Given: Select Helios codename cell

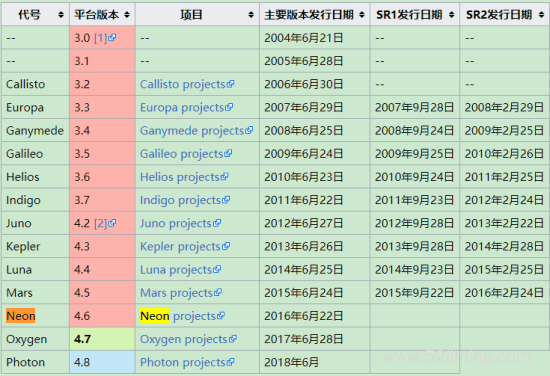Looking at the screenshot, I should coord(35,177).
